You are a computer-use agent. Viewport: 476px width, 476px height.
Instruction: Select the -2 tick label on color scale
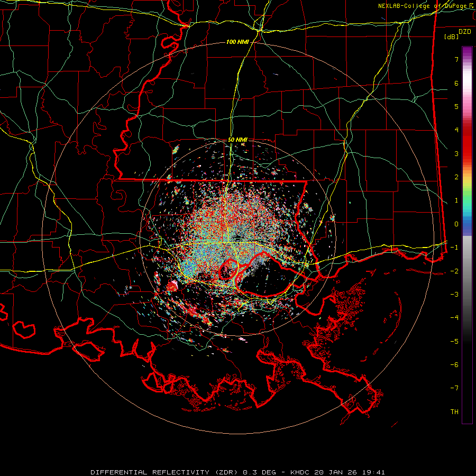[454, 271]
